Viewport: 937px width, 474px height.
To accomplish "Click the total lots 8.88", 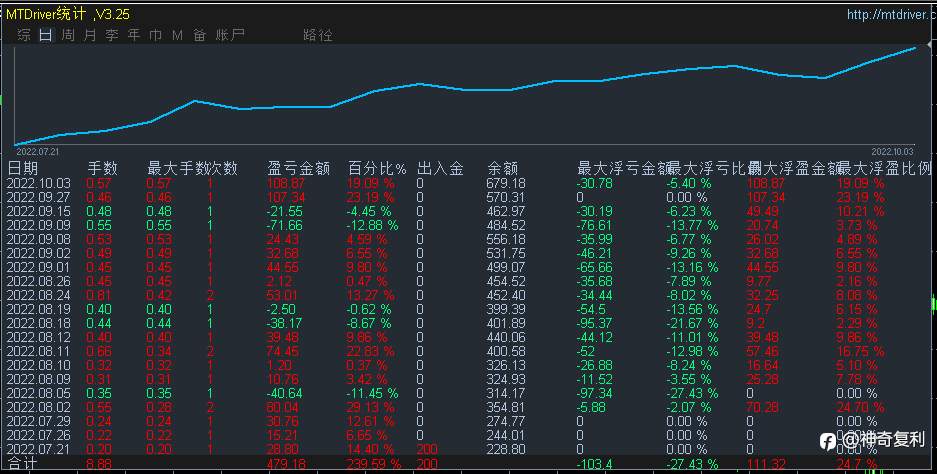I will [99, 464].
